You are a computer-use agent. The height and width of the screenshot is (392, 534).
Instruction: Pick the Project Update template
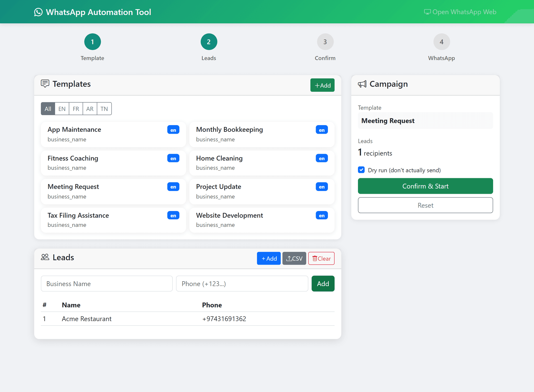click(262, 192)
